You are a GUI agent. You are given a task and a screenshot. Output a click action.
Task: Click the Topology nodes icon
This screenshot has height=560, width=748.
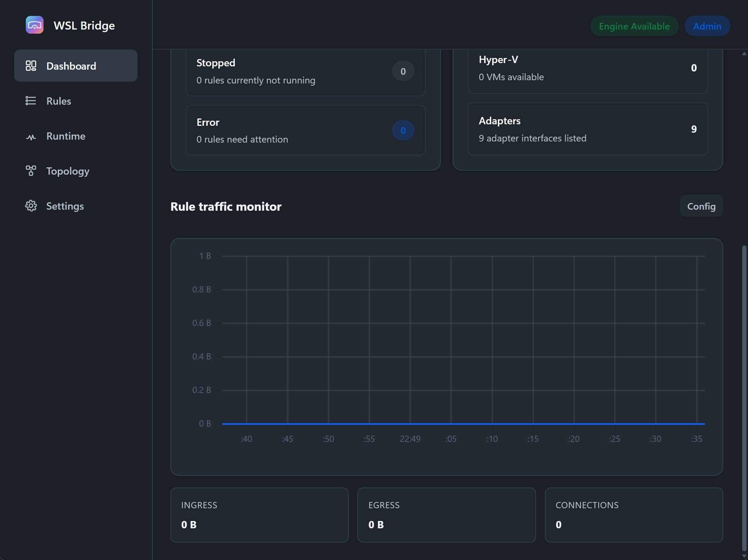pos(31,171)
